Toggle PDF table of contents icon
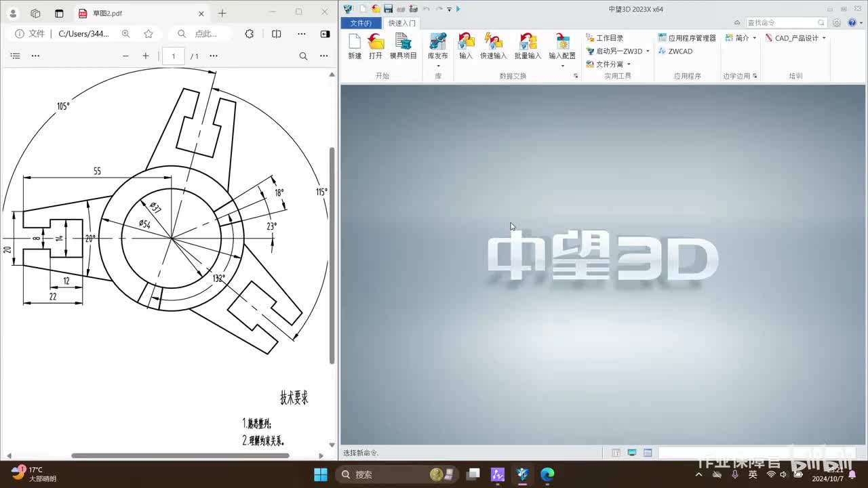This screenshot has height=488, width=868. click(x=16, y=56)
